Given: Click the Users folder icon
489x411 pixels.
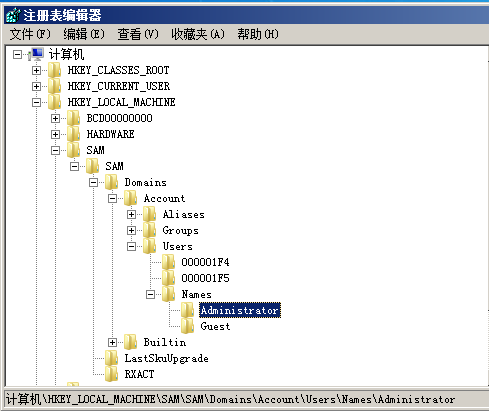Looking at the screenshot, I should (x=150, y=246).
